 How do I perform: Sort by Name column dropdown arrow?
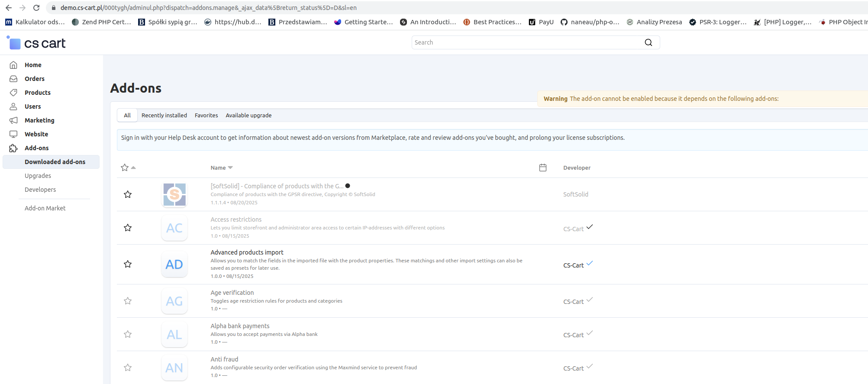tap(230, 168)
